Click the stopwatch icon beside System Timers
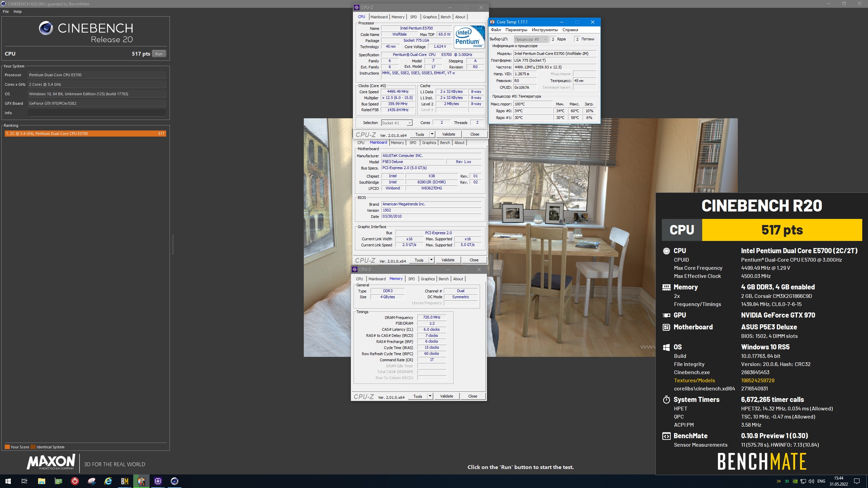 click(x=666, y=400)
